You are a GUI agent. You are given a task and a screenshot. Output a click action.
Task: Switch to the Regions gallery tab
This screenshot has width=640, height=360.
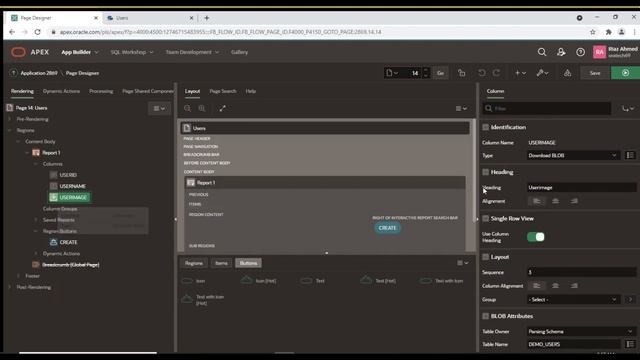point(194,263)
